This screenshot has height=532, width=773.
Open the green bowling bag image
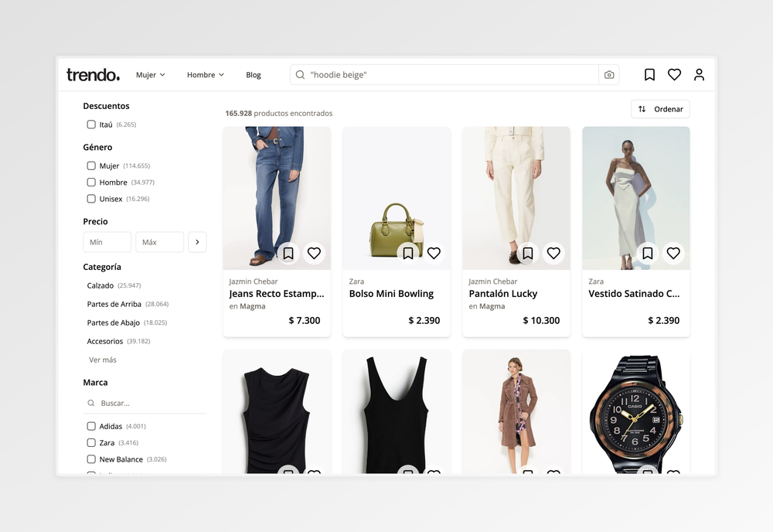[397, 198]
